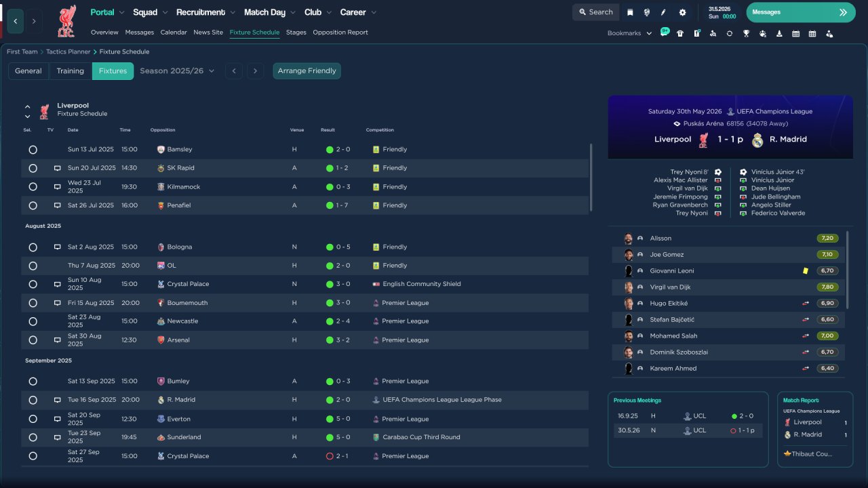This screenshot has height=488, width=868.
Task: Open the shirt kit icon
Action: (x=680, y=33)
